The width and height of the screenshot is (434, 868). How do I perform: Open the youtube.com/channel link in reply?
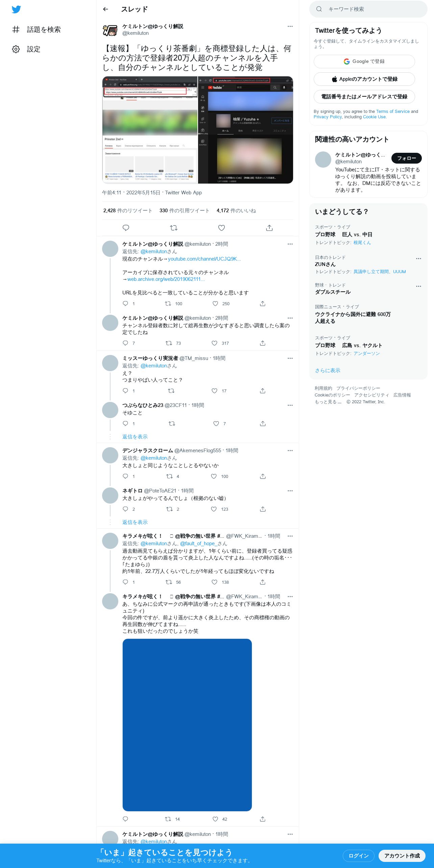click(x=204, y=259)
